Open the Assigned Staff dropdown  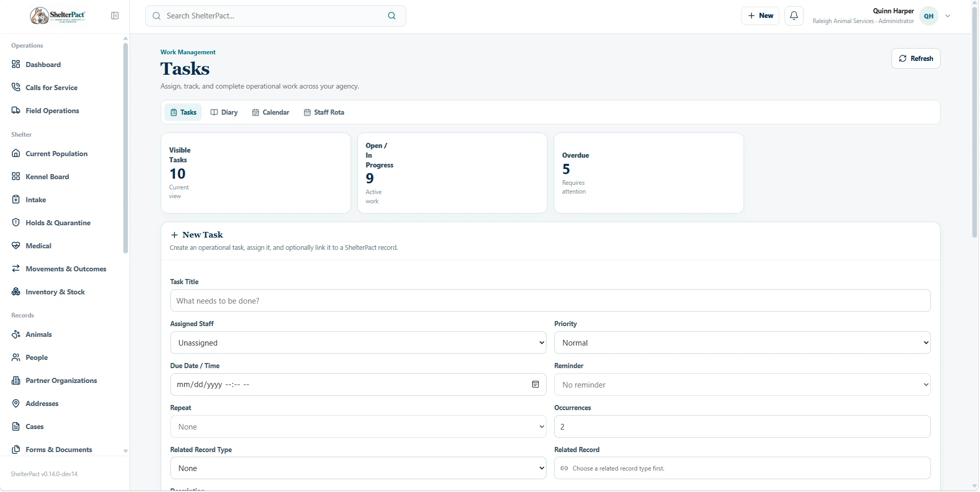click(358, 343)
